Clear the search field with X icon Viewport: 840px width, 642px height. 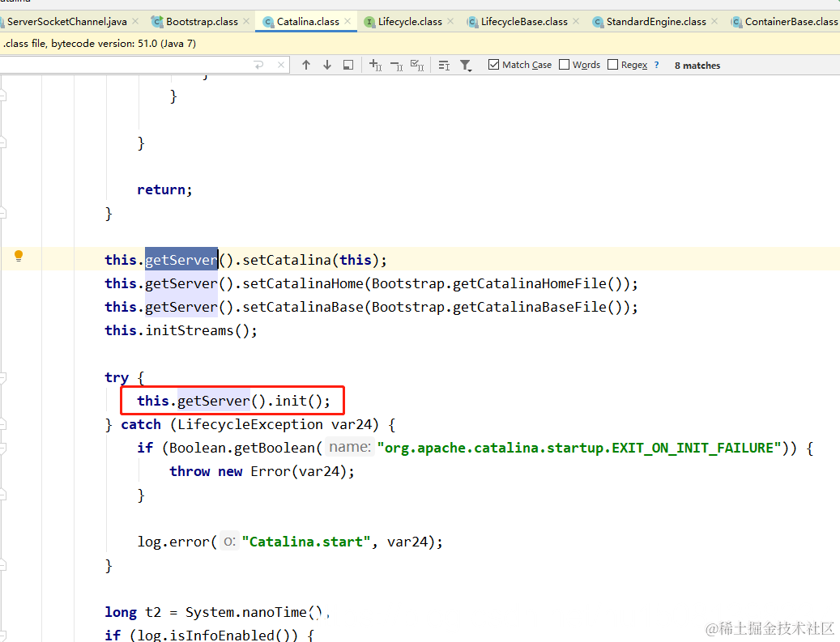(x=281, y=65)
